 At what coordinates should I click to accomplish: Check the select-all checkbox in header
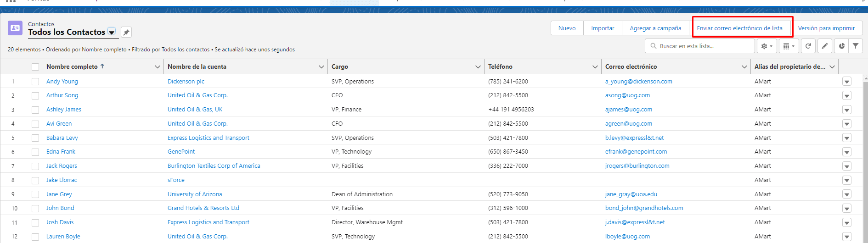(35, 67)
